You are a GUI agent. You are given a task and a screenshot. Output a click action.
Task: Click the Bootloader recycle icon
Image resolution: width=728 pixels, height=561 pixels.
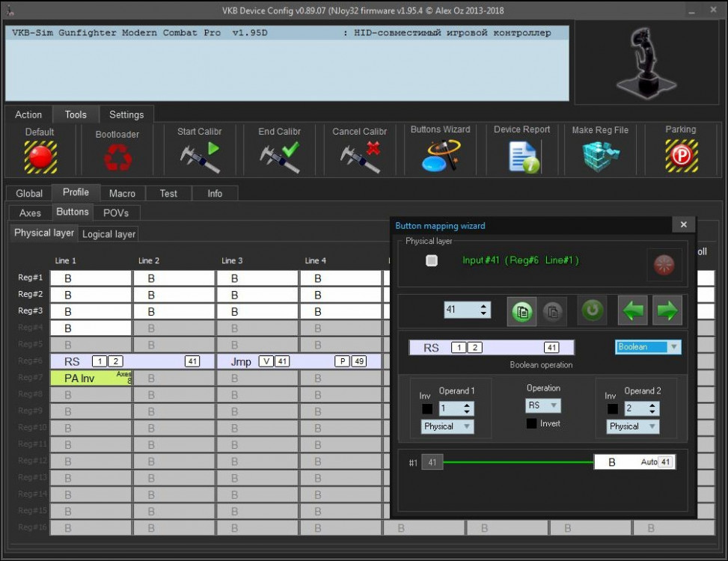[x=117, y=158]
